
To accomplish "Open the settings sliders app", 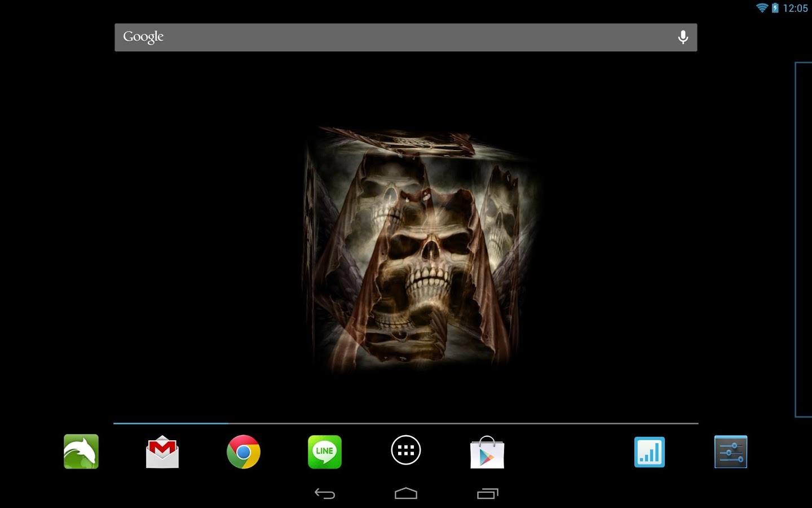I will coord(731,452).
